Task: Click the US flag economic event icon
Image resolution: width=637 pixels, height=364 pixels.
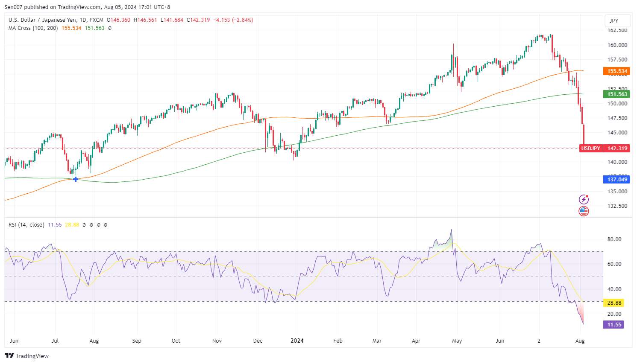Action: pos(584,211)
